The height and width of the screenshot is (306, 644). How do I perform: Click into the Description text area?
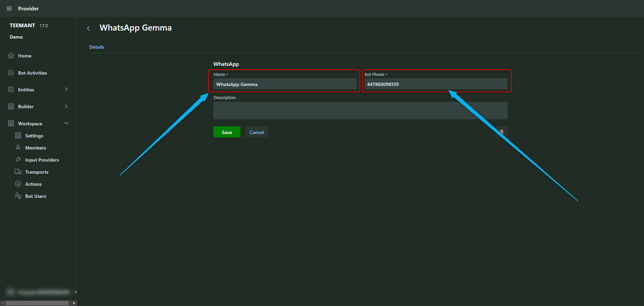tap(361, 111)
